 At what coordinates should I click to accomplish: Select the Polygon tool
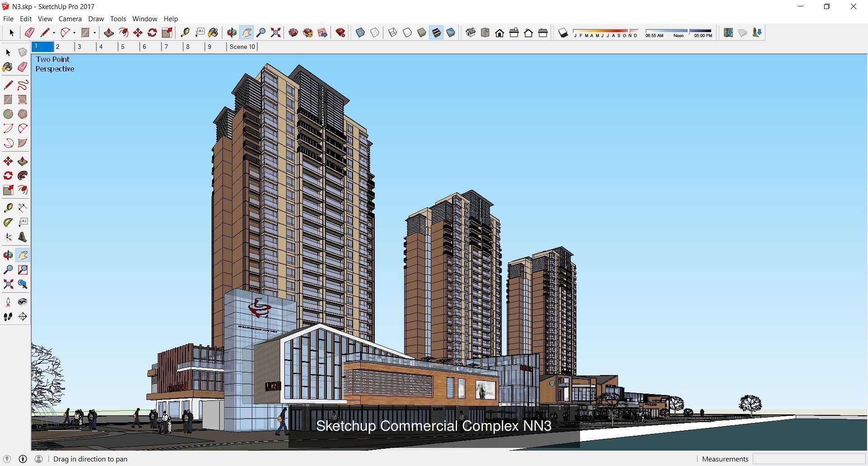(23, 114)
